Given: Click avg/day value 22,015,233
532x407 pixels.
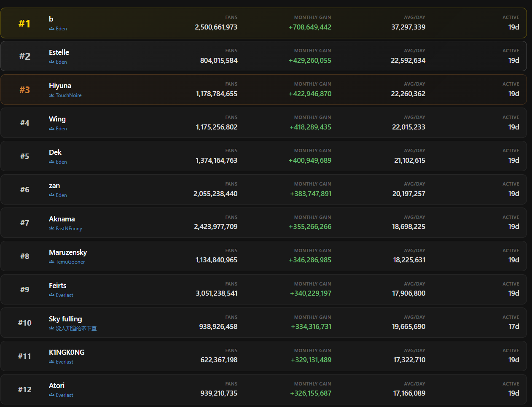Looking at the screenshot, I should (x=408, y=127).
